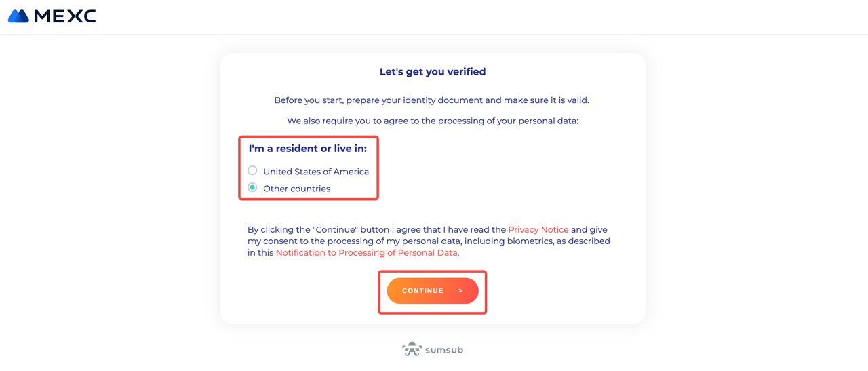868x371 pixels.
Task: Click the arrow on the Continue button
Action: coord(460,291)
